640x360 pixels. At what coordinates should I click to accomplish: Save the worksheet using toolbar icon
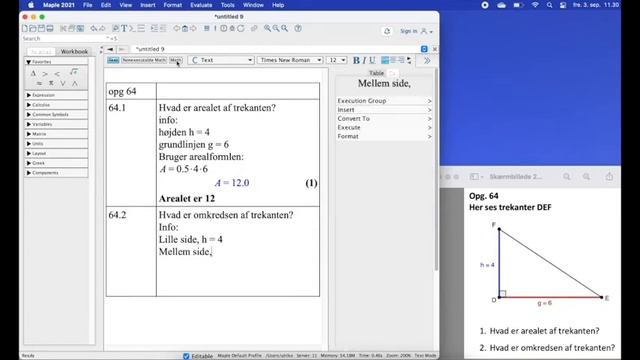coord(41,29)
